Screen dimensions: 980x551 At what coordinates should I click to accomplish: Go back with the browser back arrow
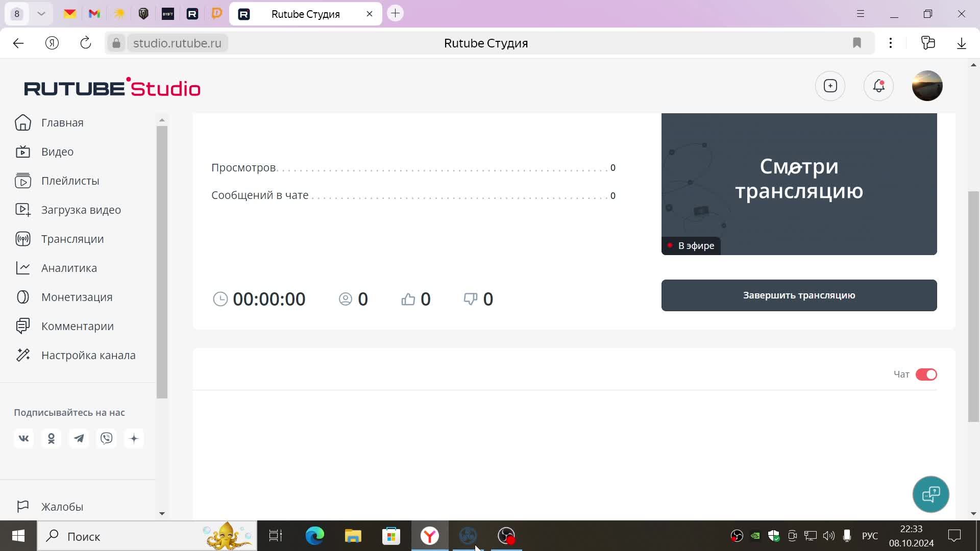18,43
